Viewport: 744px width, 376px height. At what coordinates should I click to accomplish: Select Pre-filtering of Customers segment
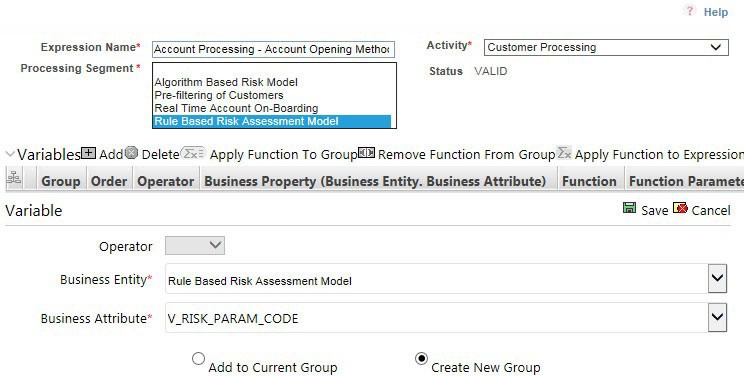pos(219,95)
